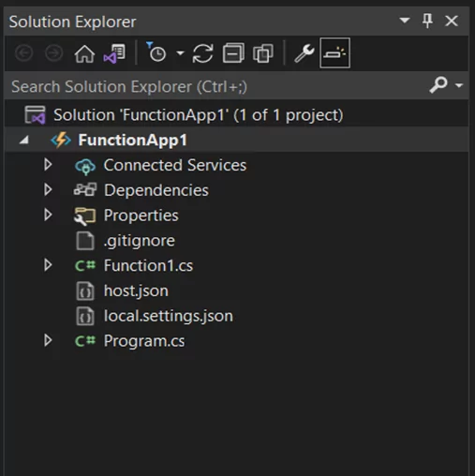Click the C# icon of Function1.cs
This screenshot has width=475, height=476.
pos(85,266)
